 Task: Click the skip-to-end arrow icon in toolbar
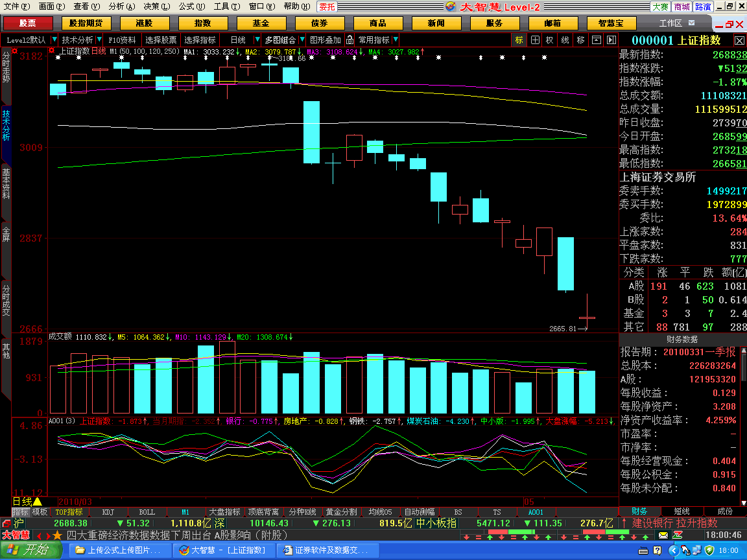click(x=611, y=40)
